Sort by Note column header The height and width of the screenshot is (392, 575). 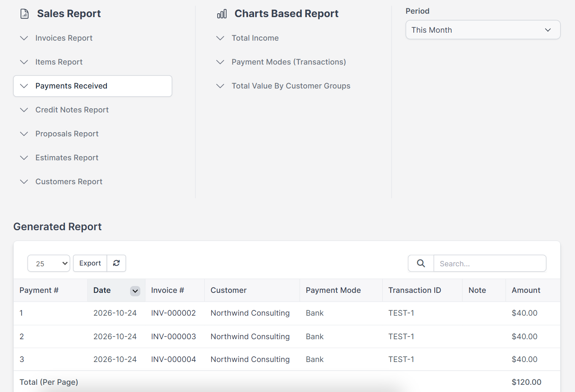484,290
